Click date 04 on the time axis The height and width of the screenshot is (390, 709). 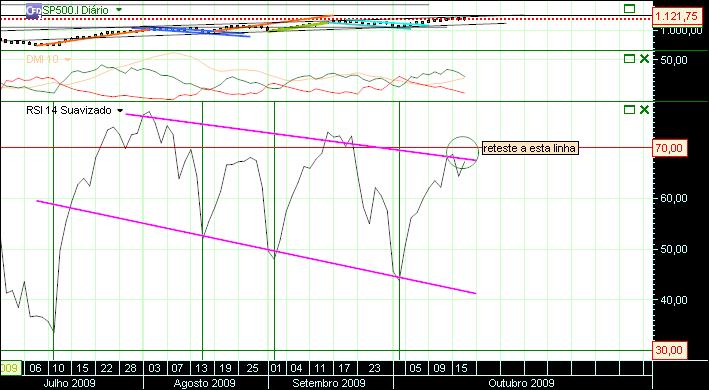pyautogui.click(x=297, y=368)
